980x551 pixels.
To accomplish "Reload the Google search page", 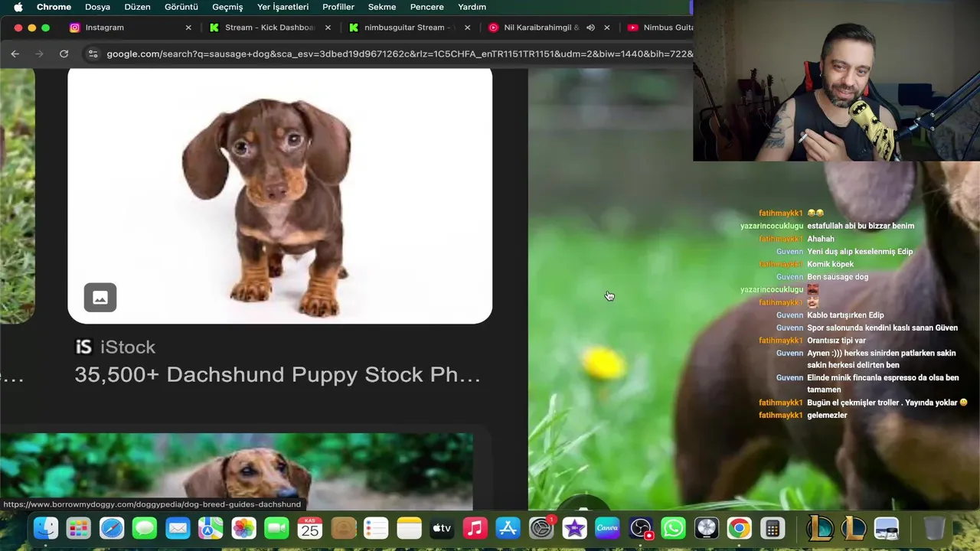I will (x=64, y=54).
